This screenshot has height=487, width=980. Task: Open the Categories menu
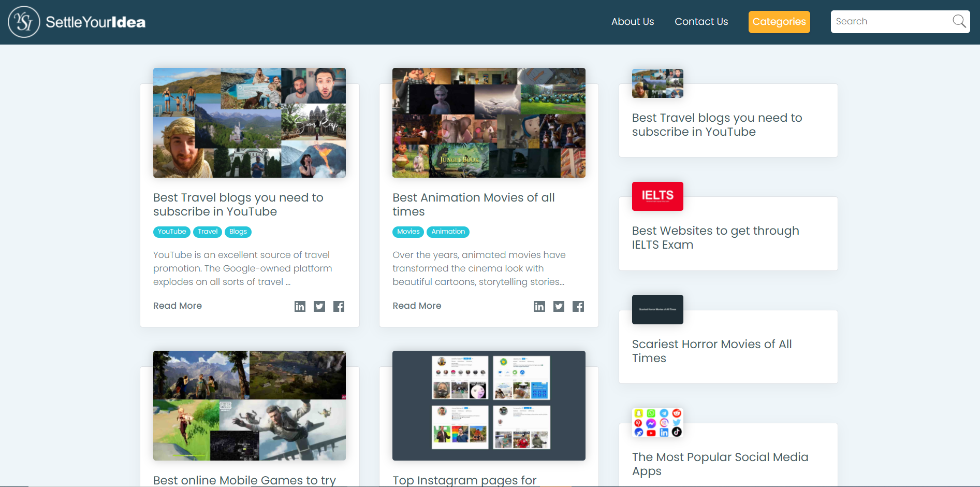(x=779, y=22)
